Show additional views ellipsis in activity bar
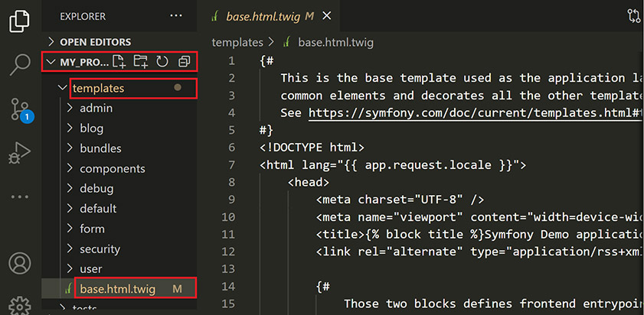 pos(20,196)
